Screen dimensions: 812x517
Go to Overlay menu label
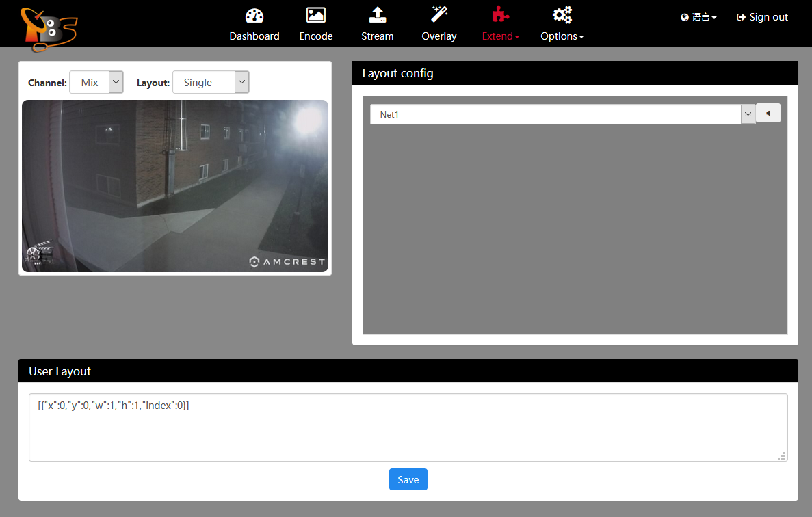tap(439, 36)
